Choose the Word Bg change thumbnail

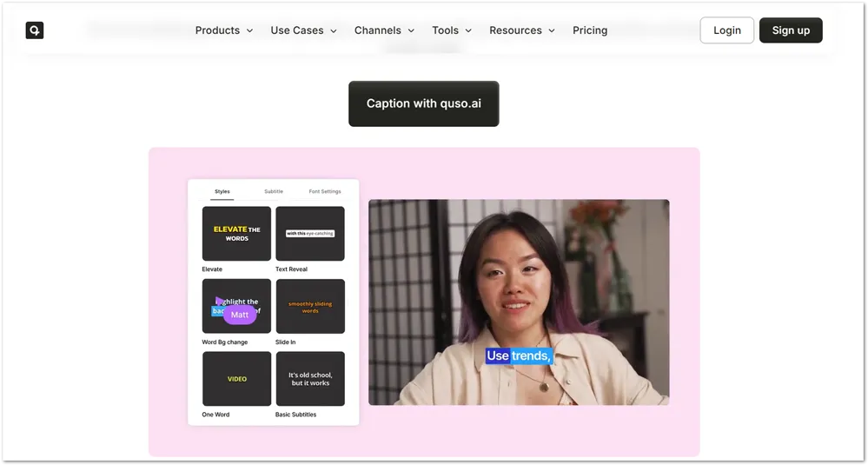coord(236,306)
